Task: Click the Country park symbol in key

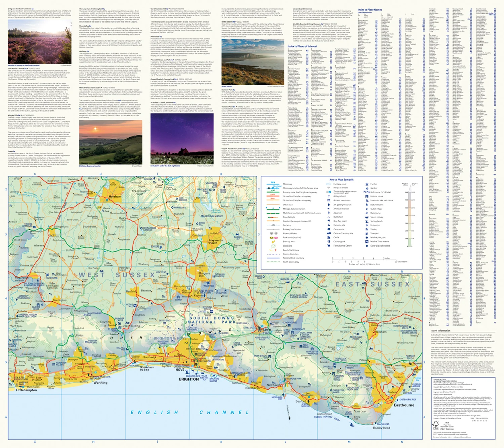Action: point(329,241)
